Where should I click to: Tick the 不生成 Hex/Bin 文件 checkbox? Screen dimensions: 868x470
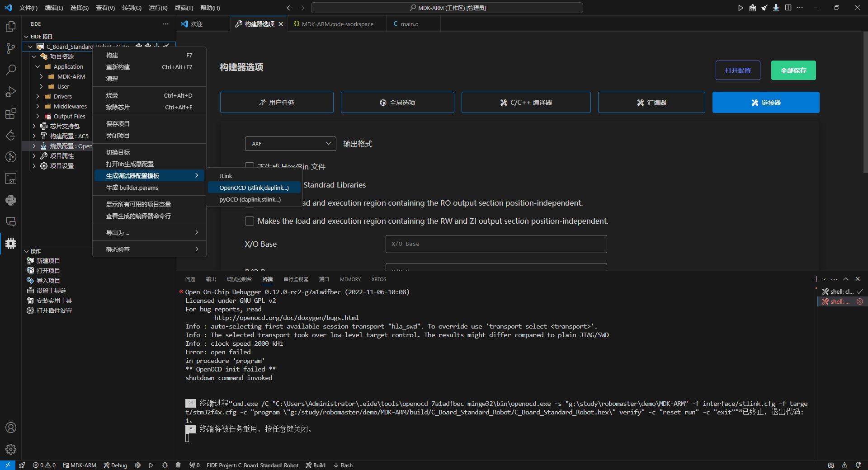coord(250,166)
